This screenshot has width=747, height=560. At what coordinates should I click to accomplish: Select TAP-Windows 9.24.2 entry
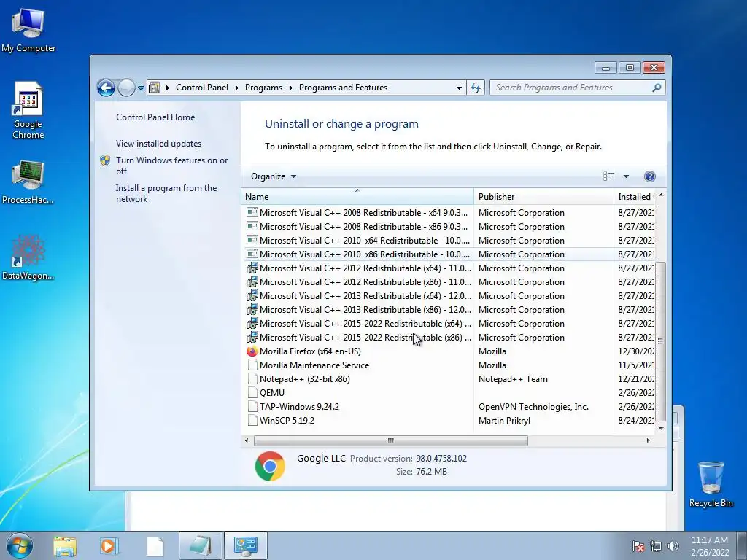[x=449, y=407]
